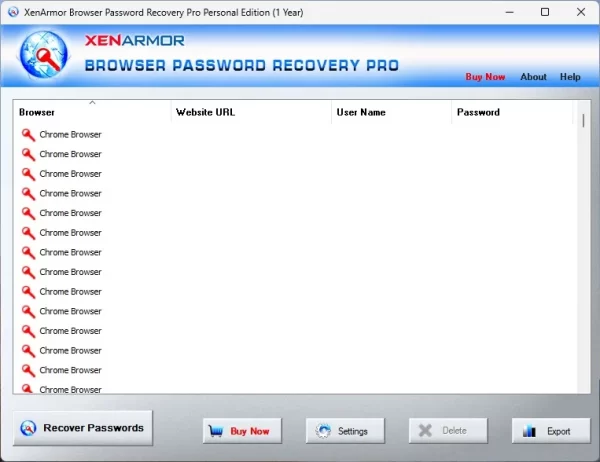Sort by the Password column header
Viewport: 600px width, 462px height.
(512, 112)
